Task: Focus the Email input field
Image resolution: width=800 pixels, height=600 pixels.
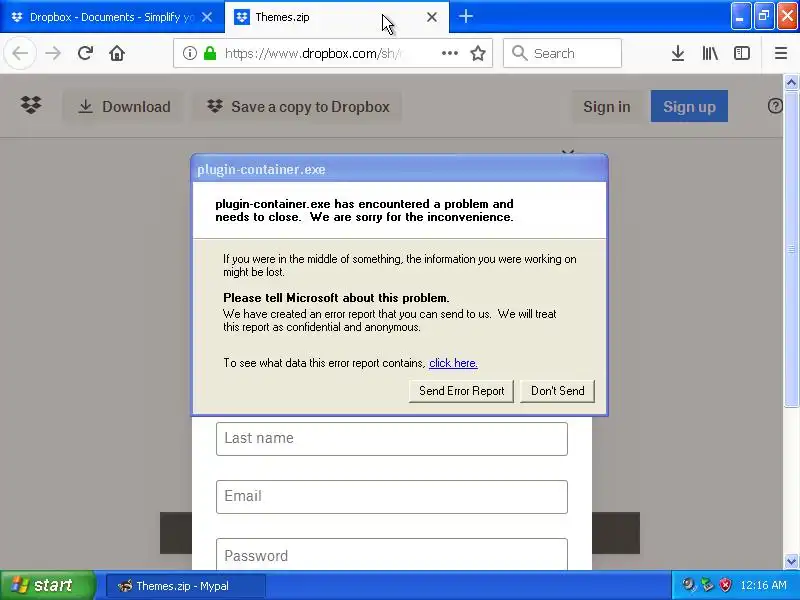Action: click(392, 496)
